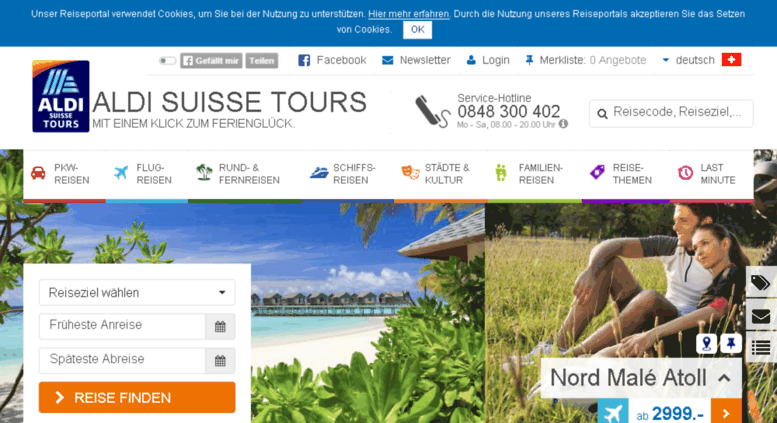Open the Reiseziel wählen dropdown
Viewport: 777px width, 423px height.
pyautogui.click(x=137, y=293)
